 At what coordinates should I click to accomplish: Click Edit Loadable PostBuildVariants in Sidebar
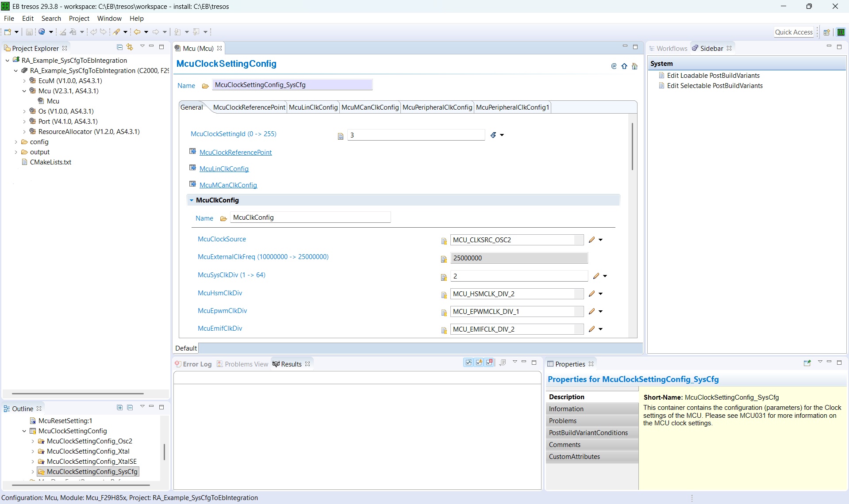713,76
